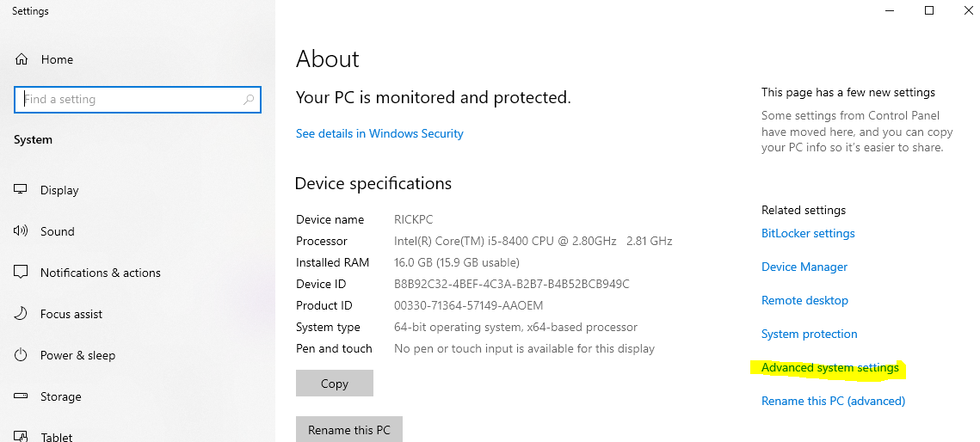
Task: Copy the device specifications
Action: 335,384
